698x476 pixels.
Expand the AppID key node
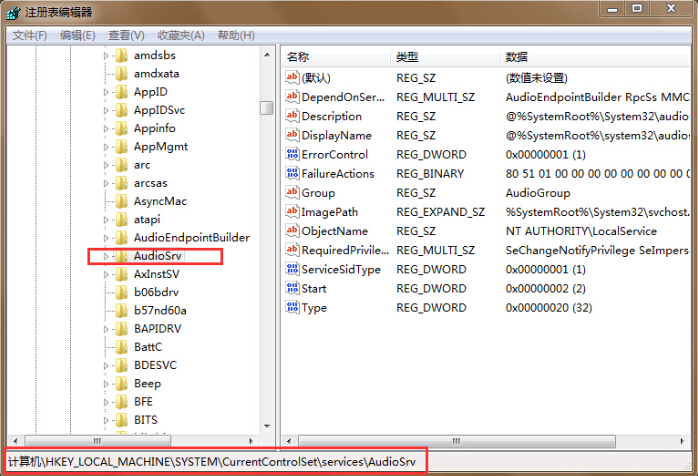(x=106, y=92)
